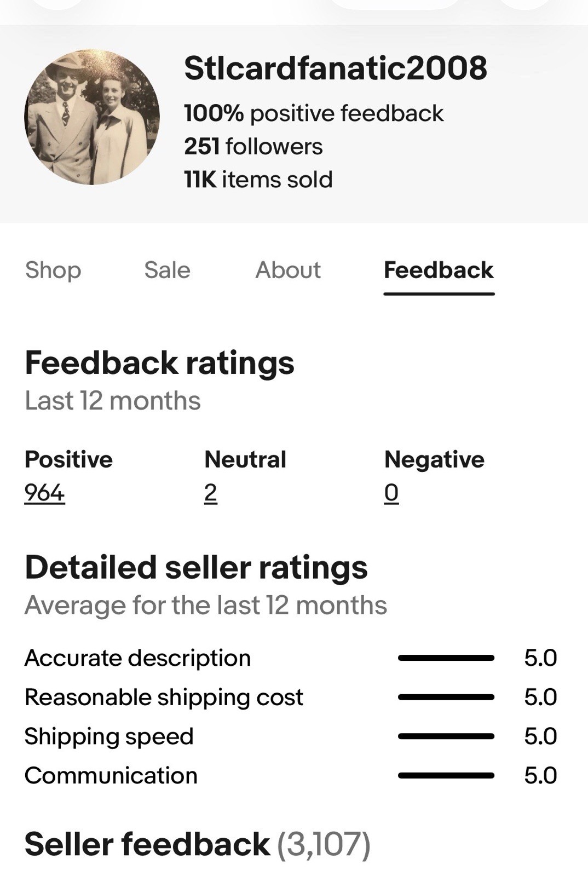The height and width of the screenshot is (876, 588).
Task: Switch to the Shop tab
Action: pyautogui.click(x=53, y=270)
